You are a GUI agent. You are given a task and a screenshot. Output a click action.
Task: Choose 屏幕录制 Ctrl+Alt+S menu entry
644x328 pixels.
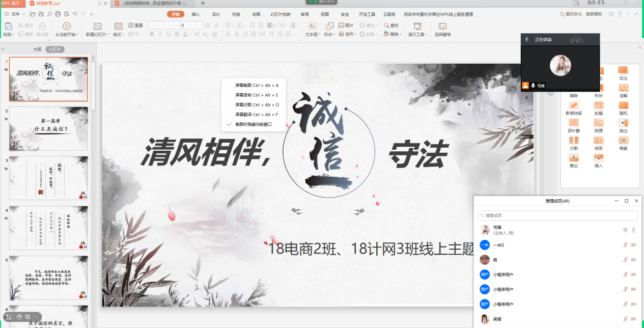257,95
